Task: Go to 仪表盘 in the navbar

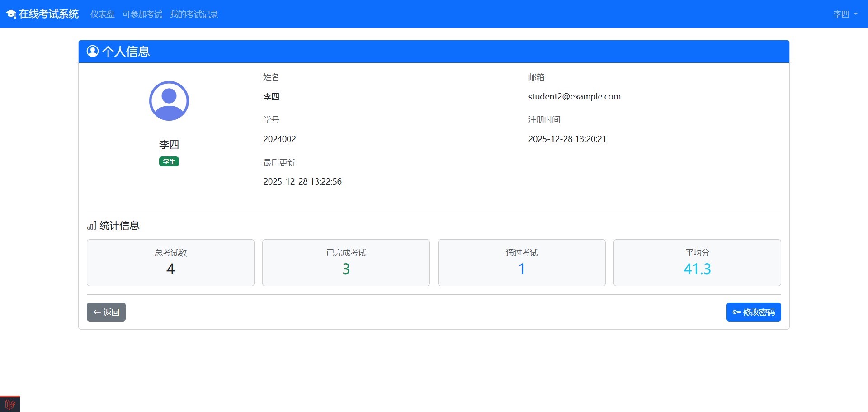Action: point(103,14)
